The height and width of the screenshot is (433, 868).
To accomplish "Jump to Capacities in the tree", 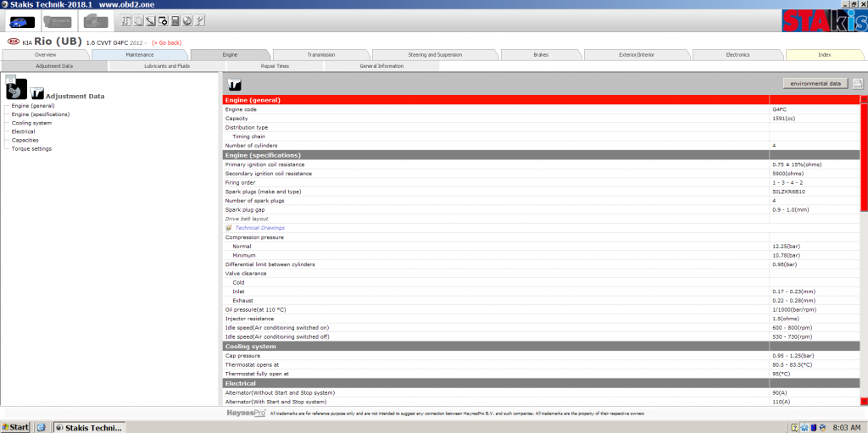I will [x=25, y=140].
